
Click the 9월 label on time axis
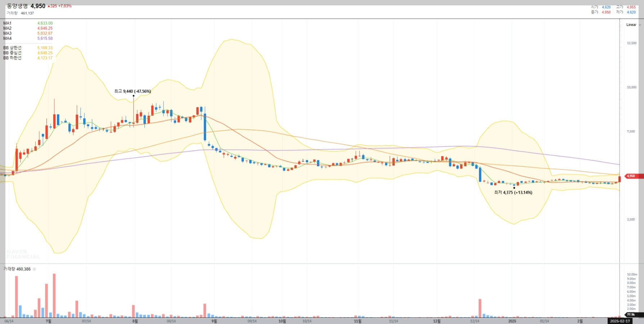(x=214, y=321)
